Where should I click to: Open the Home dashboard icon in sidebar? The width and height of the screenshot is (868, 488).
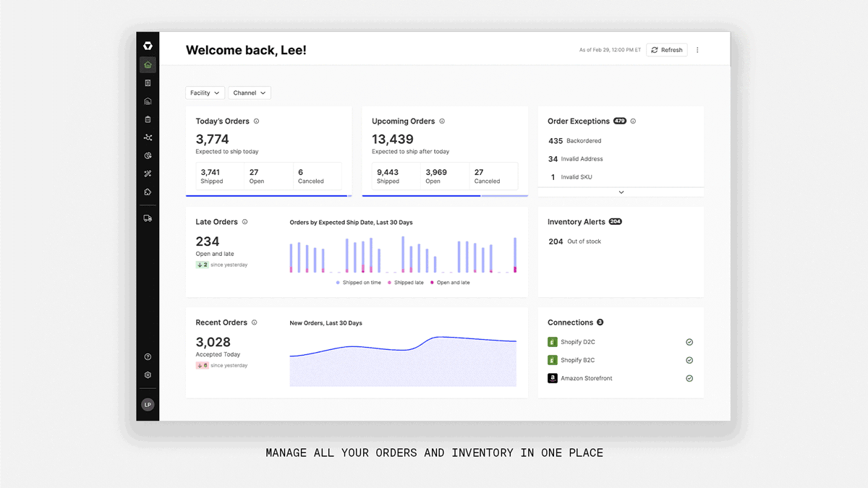coord(148,65)
